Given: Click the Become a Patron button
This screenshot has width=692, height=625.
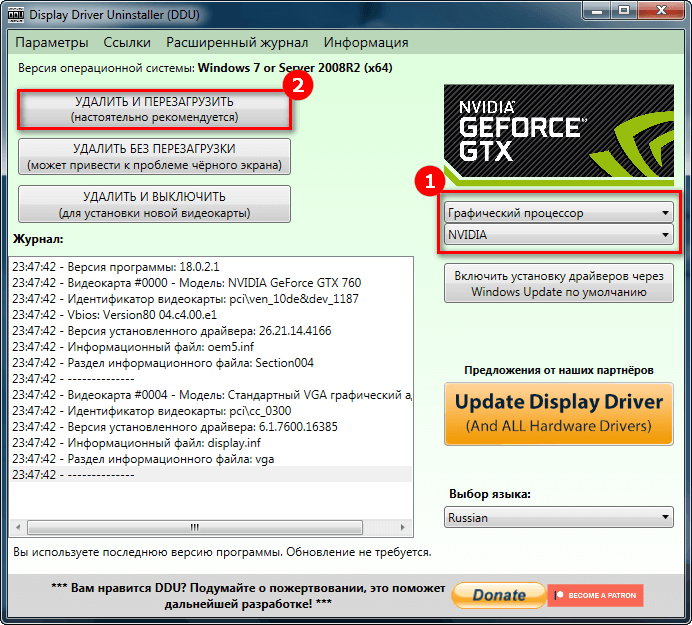Looking at the screenshot, I should tap(595, 595).
